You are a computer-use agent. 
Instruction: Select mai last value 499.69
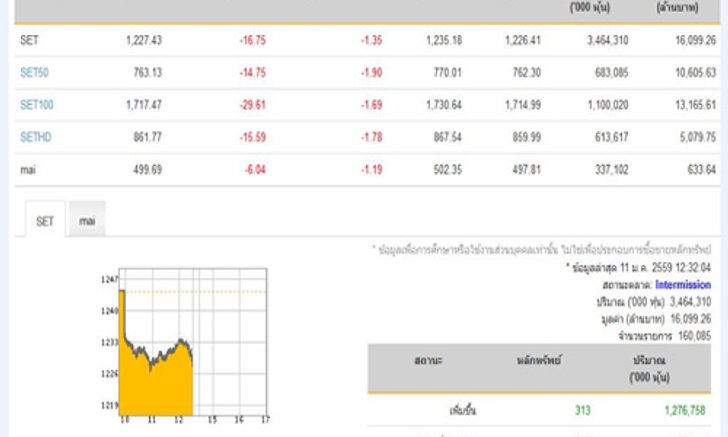pyautogui.click(x=148, y=170)
